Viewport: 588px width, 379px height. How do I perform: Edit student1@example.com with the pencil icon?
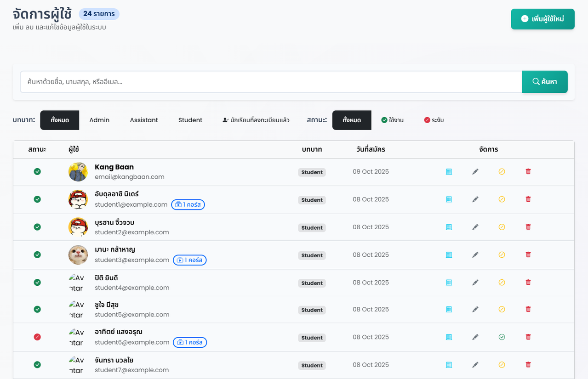(x=475, y=199)
